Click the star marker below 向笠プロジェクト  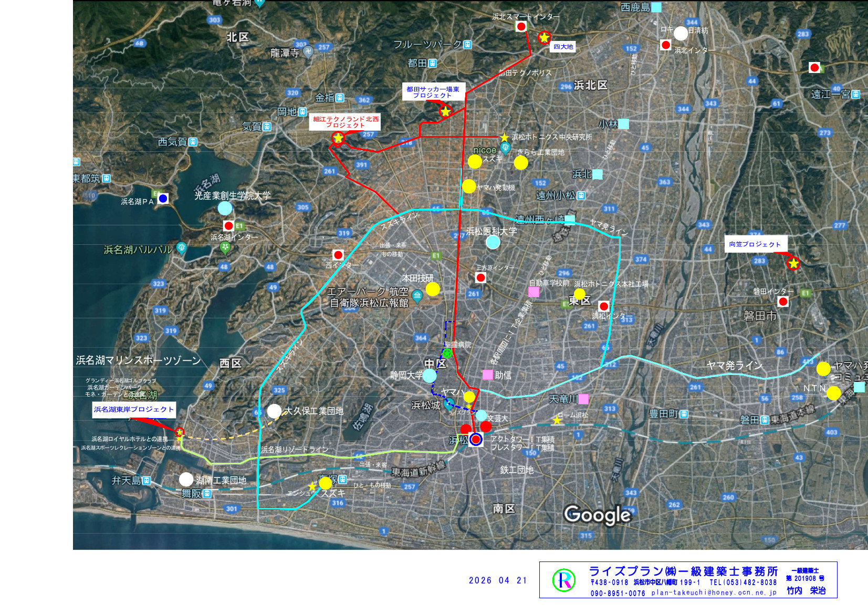793,263
